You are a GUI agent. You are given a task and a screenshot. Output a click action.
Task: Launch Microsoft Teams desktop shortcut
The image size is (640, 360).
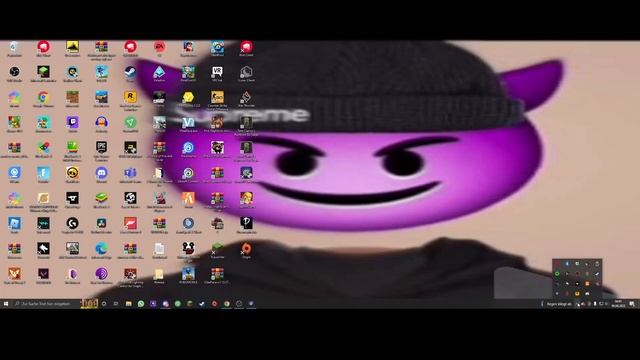[130, 175]
